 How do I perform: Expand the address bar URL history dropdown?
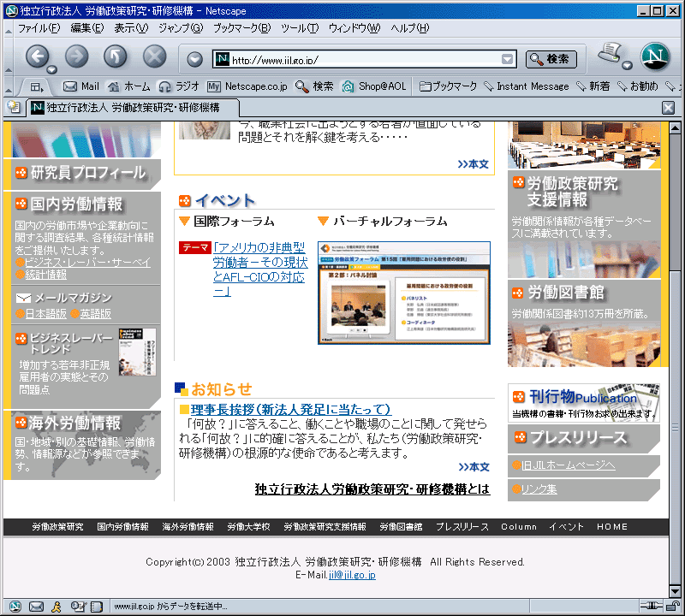coord(507,59)
